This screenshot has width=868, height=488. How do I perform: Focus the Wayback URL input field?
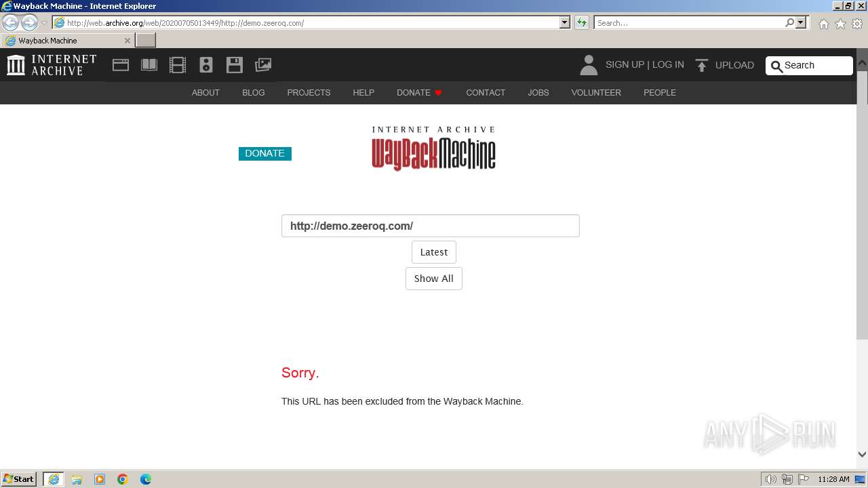click(431, 226)
